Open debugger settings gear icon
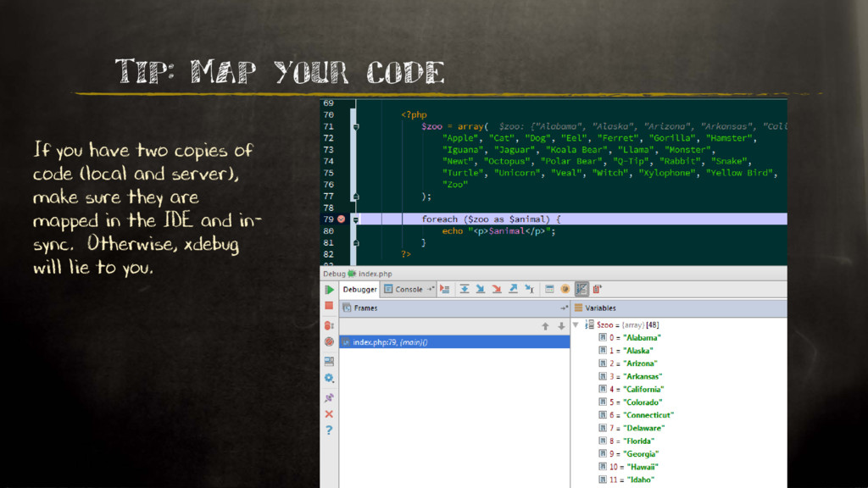868x488 pixels. point(330,378)
